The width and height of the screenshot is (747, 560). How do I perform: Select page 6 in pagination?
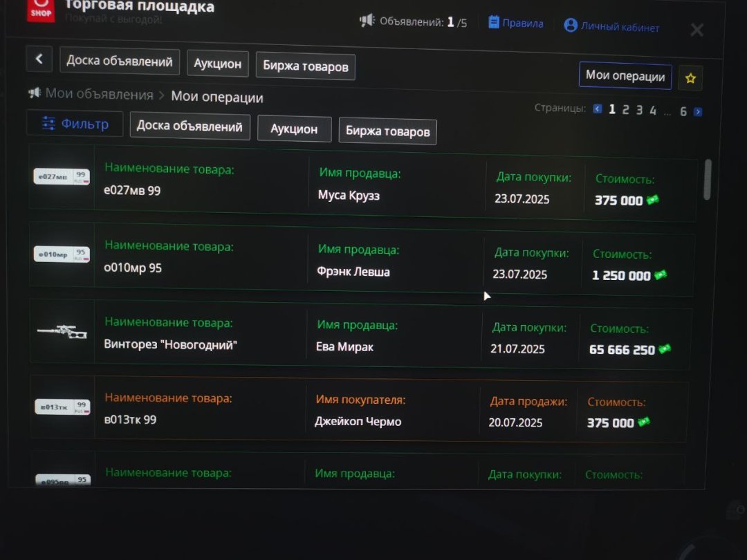[683, 112]
